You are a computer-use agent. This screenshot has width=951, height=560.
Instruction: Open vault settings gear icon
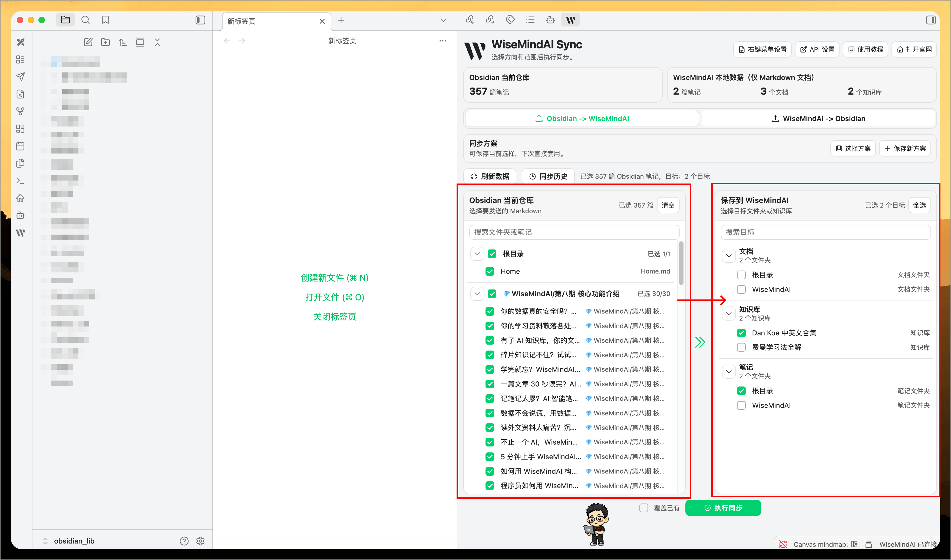200,541
